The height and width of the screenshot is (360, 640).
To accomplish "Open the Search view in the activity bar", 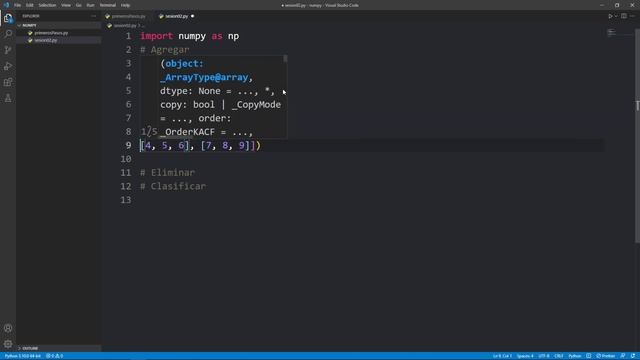I will pos(8,33).
